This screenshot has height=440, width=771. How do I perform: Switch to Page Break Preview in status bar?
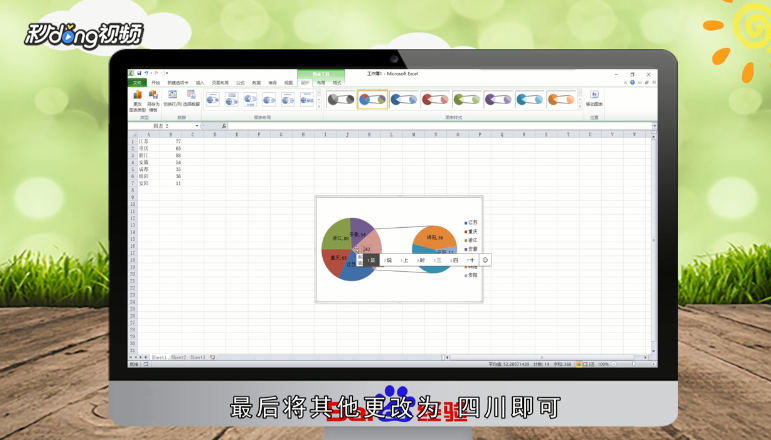(592, 364)
